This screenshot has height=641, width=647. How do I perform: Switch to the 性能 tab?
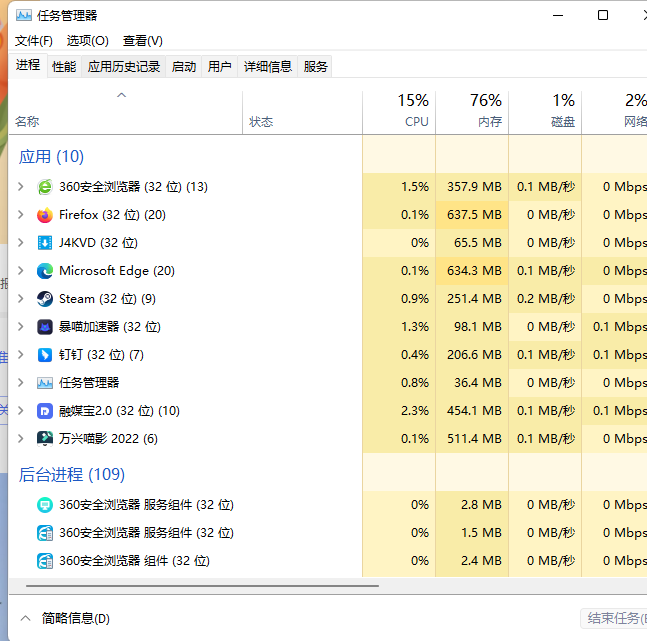click(64, 66)
